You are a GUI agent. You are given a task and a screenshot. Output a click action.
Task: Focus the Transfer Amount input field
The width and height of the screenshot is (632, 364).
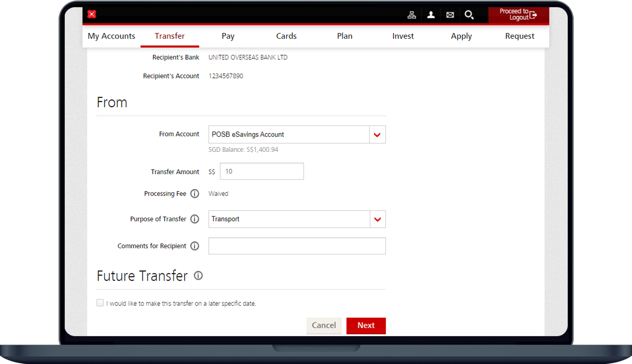pyautogui.click(x=262, y=171)
